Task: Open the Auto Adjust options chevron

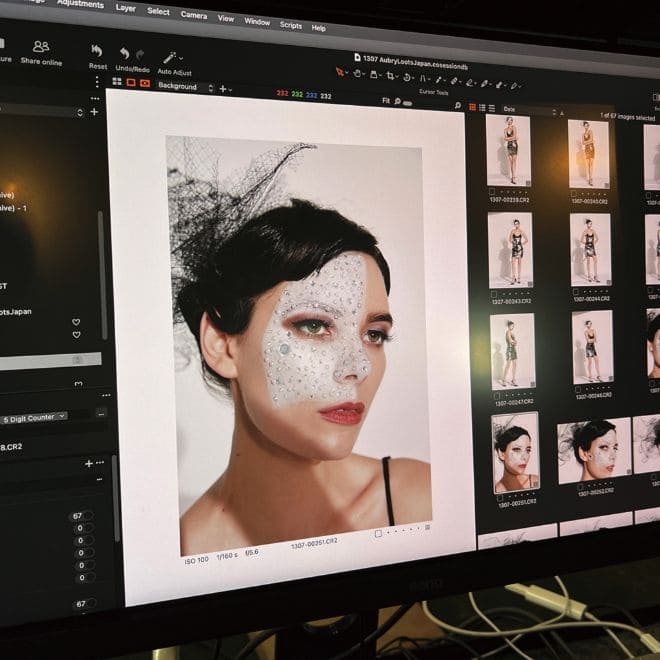Action: click(x=181, y=59)
